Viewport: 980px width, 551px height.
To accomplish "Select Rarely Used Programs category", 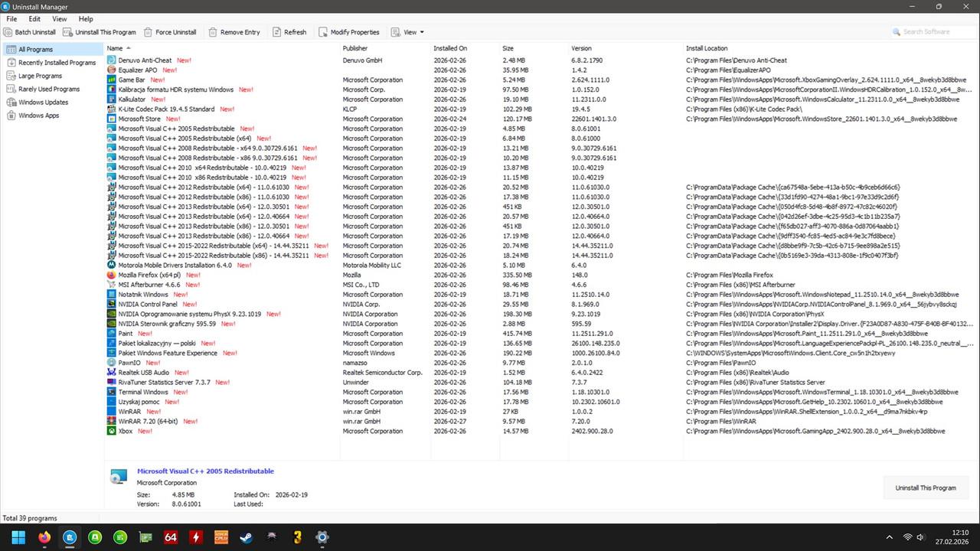I will [x=52, y=89].
